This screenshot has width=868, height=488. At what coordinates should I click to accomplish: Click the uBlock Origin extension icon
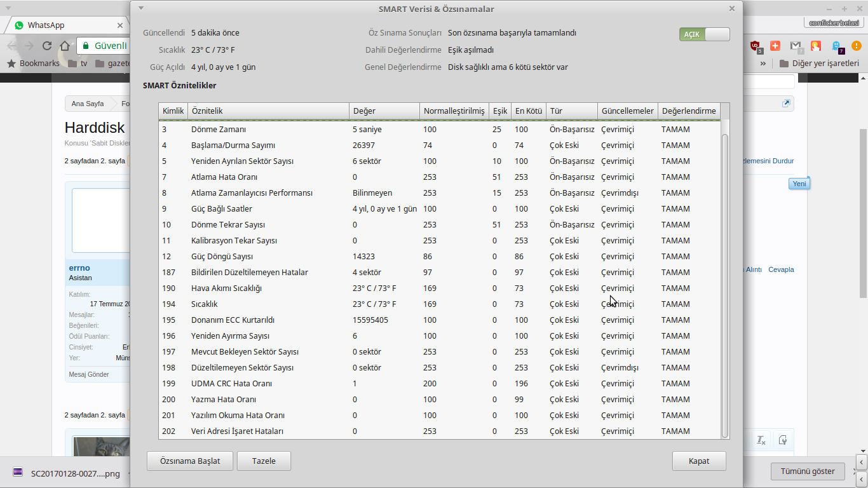click(x=756, y=46)
